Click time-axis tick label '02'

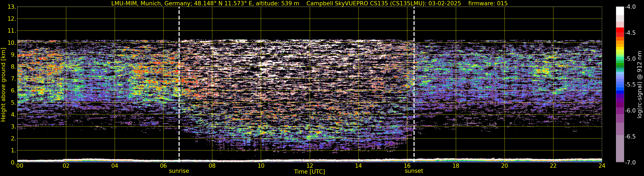click(x=66, y=166)
